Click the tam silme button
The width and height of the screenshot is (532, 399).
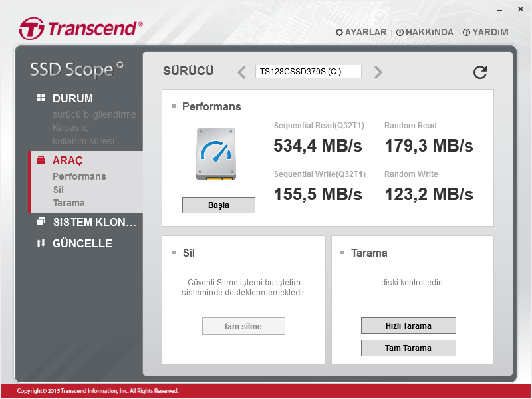point(243,326)
